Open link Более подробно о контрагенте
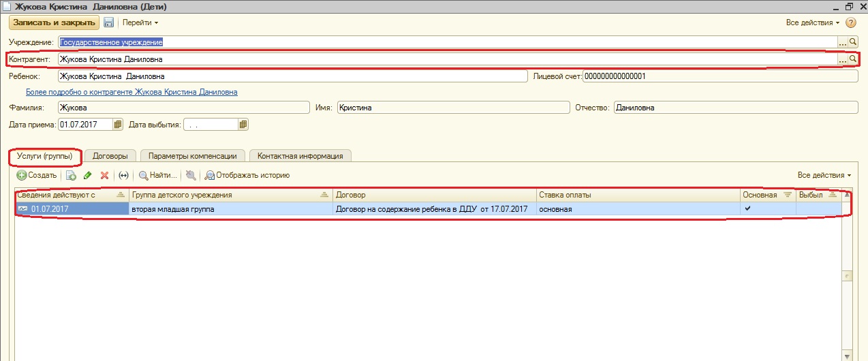 click(131, 92)
